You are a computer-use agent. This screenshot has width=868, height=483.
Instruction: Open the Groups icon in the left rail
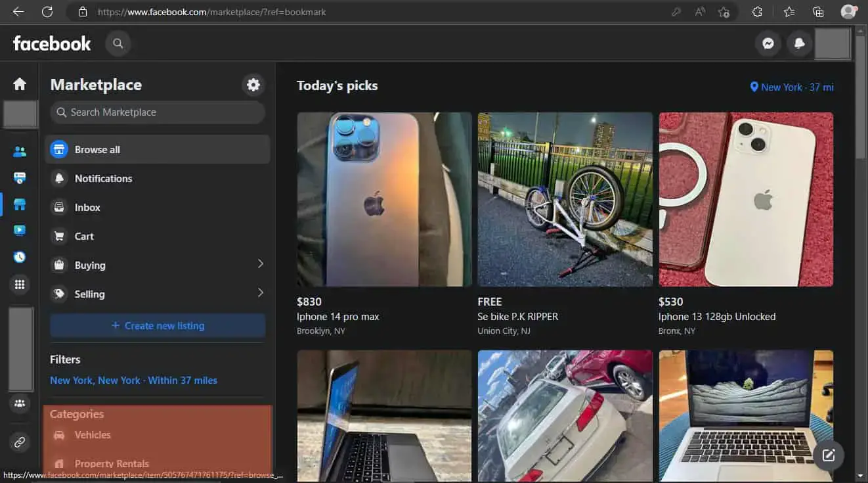click(x=20, y=403)
